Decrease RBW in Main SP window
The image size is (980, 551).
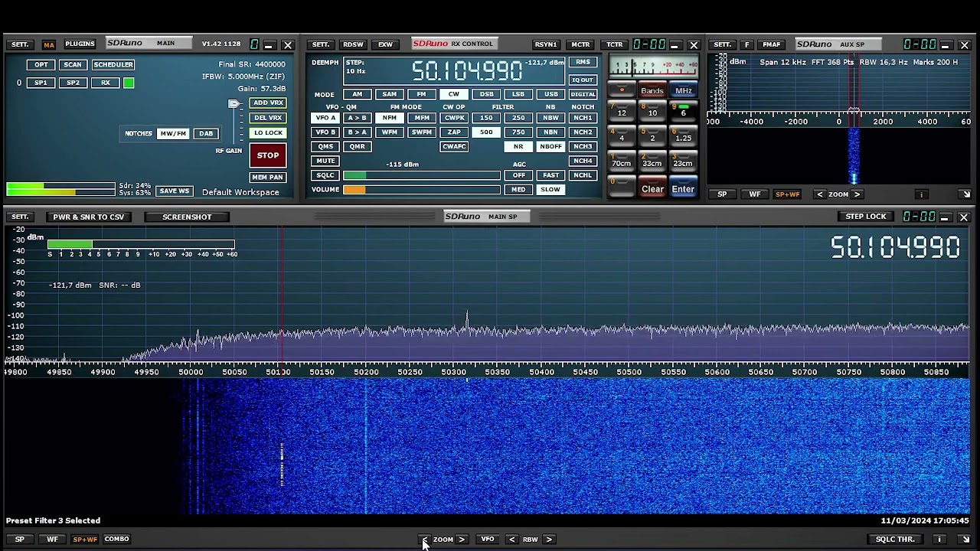click(x=512, y=540)
